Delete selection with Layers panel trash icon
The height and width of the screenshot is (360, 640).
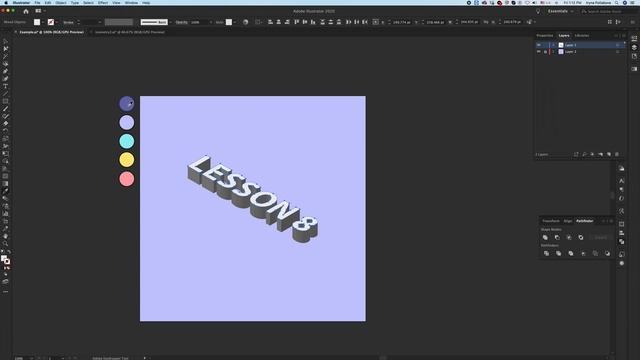click(x=617, y=154)
